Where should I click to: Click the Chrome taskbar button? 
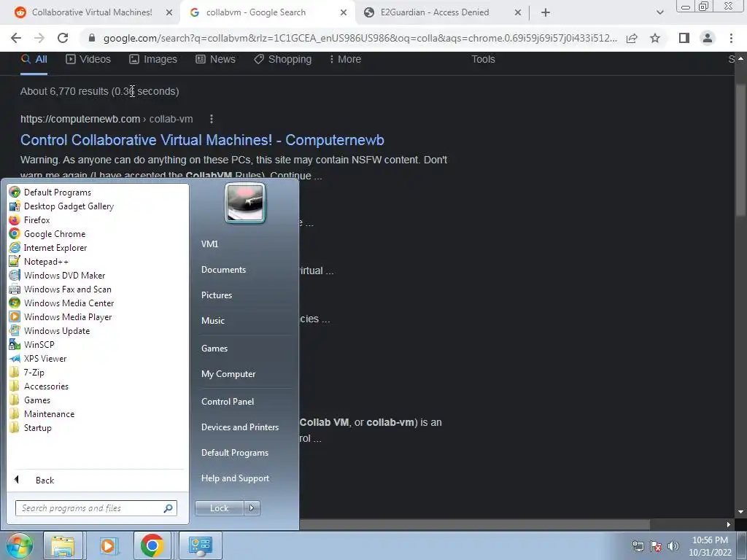tap(152, 545)
